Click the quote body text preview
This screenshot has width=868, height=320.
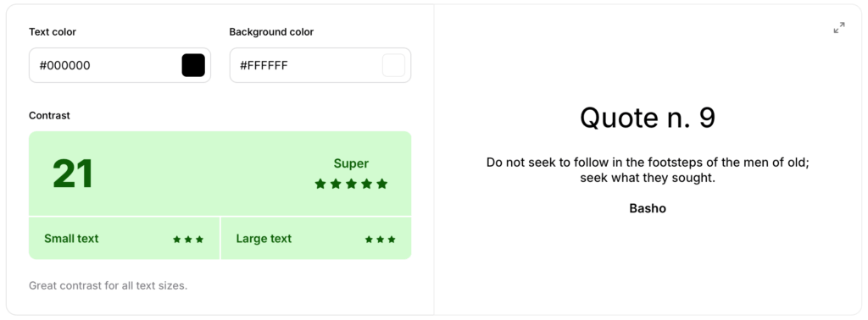tap(648, 171)
